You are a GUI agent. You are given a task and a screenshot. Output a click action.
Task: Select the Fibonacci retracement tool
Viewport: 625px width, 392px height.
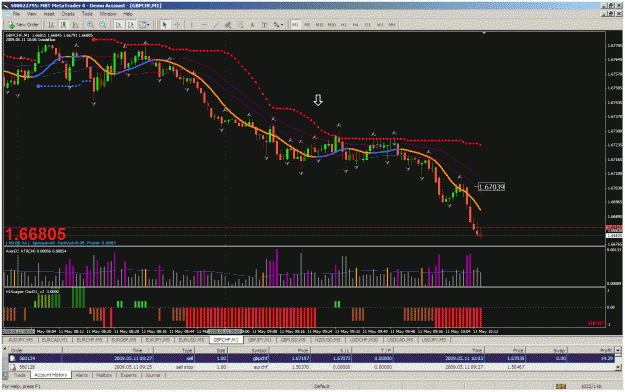click(x=240, y=25)
